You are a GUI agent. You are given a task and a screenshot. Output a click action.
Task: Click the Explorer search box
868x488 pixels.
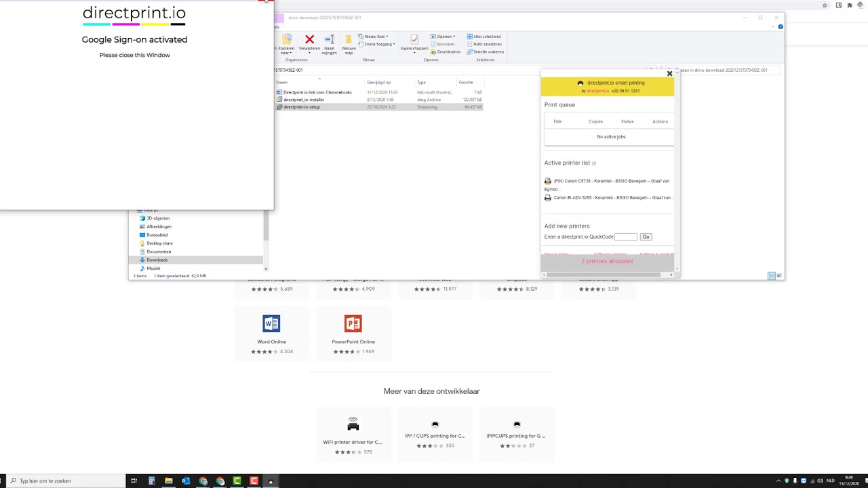[x=722, y=70]
